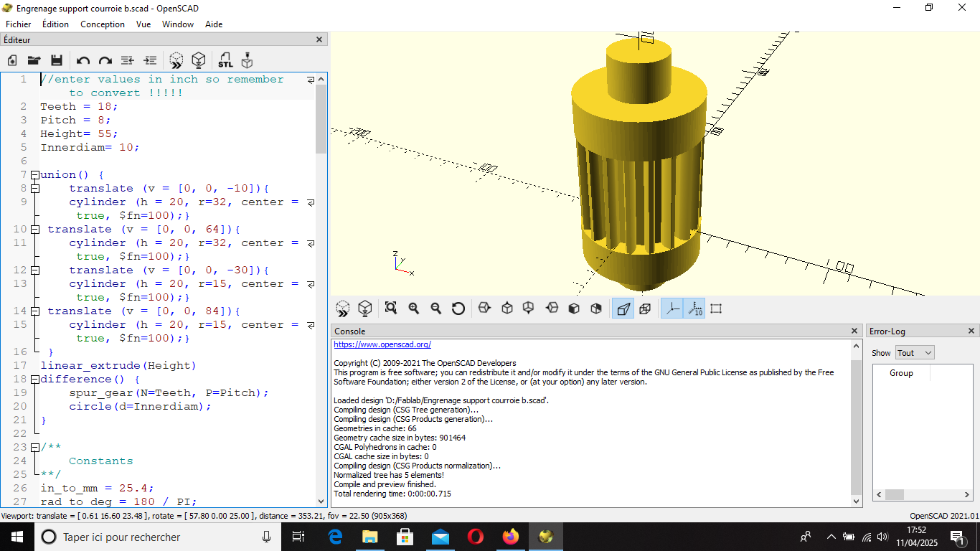980x551 pixels.
Task: Open the Show filter dropdown in Error-Log
Action: tap(915, 353)
